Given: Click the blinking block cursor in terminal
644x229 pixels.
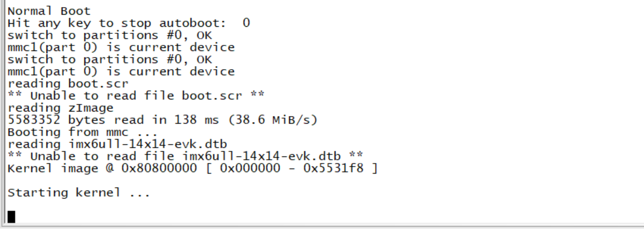Looking at the screenshot, I should click(x=11, y=216).
